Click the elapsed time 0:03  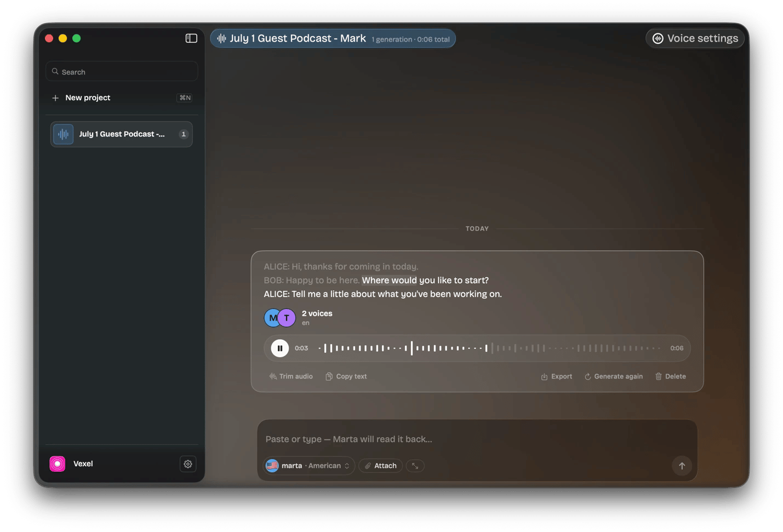coord(301,348)
